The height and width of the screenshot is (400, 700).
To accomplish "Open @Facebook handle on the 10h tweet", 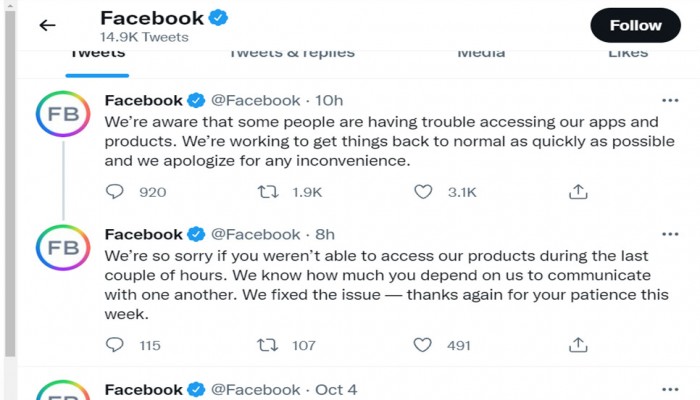I will (255, 100).
